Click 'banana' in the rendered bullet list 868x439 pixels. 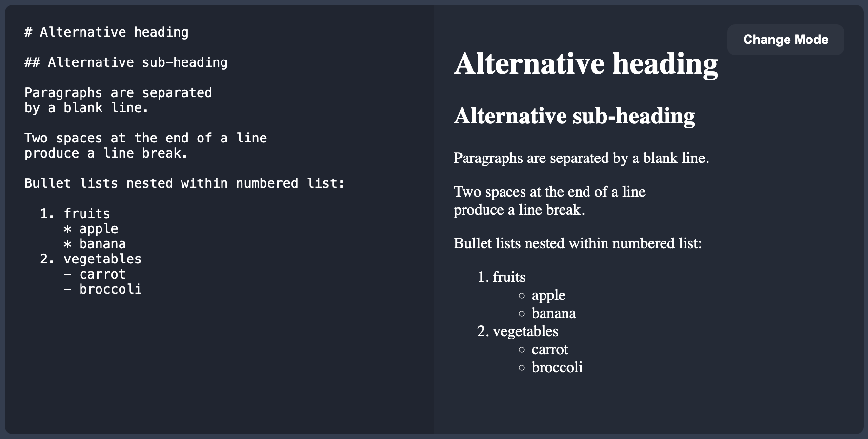click(x=554, y=313)
